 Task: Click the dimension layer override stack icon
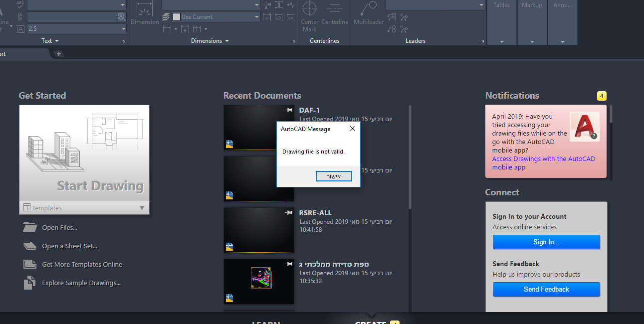coord(167,17)
